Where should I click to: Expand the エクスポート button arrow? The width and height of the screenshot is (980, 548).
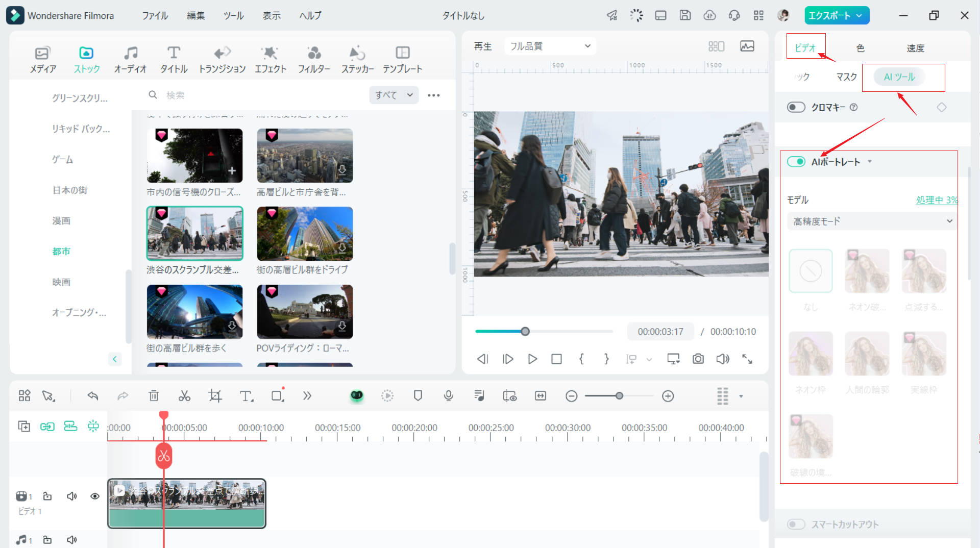pyautogui.click(x=860, y=15)
